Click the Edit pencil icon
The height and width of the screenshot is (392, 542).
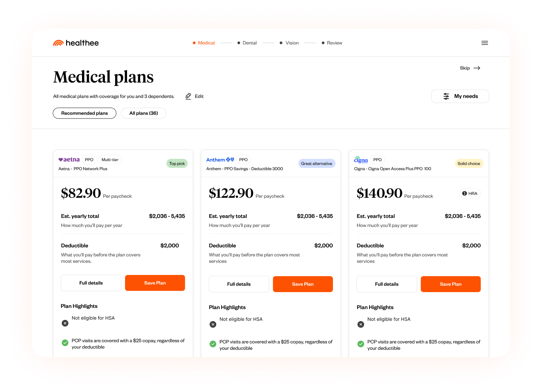[188, 96]
